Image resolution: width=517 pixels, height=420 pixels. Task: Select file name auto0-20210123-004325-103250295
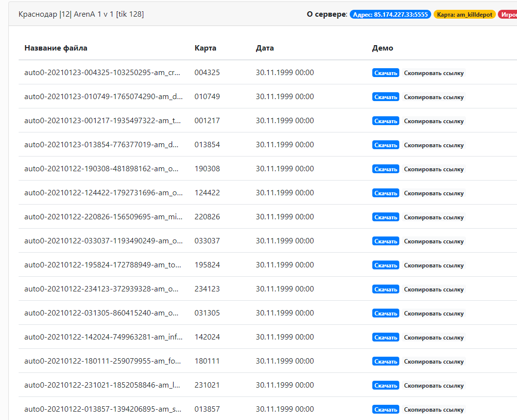point(102,73)
